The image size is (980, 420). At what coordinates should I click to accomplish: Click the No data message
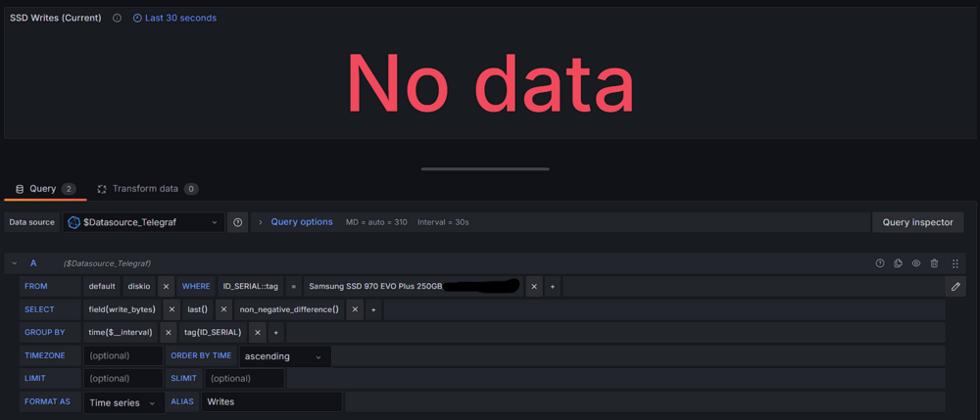(491, 83)
